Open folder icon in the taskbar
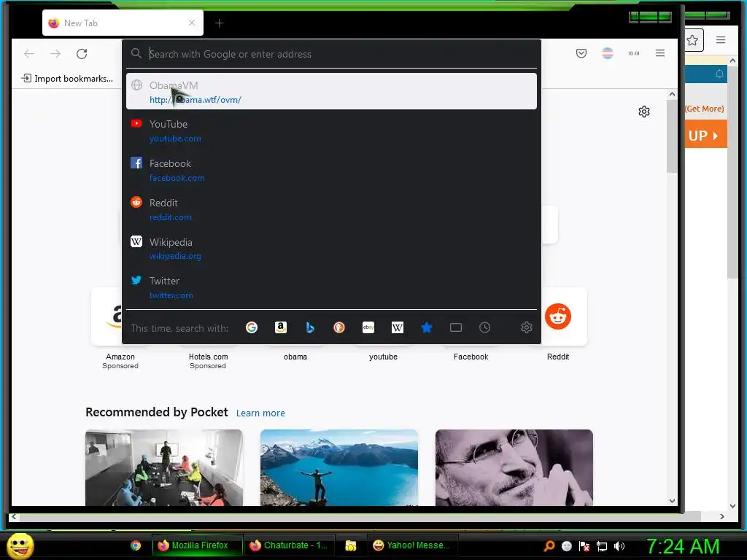The height and width of the screenshot is (560, 747). click(x=351, y=545)
